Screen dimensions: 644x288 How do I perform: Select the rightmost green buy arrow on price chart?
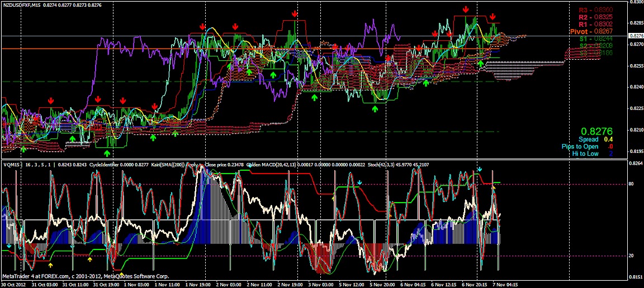(480, 64)
